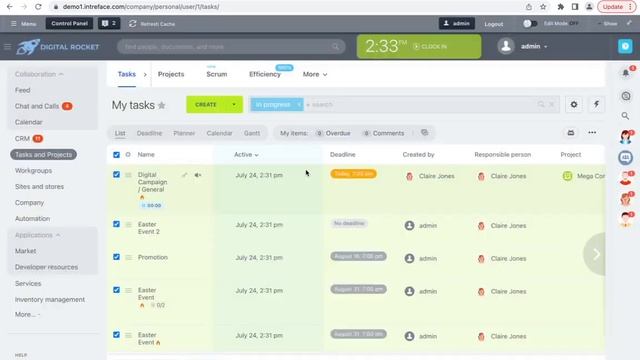Image resolution: width=640 pixels, height=360 pixels.
Task: Open the Calendar view tab
Action: pos(219,133)
